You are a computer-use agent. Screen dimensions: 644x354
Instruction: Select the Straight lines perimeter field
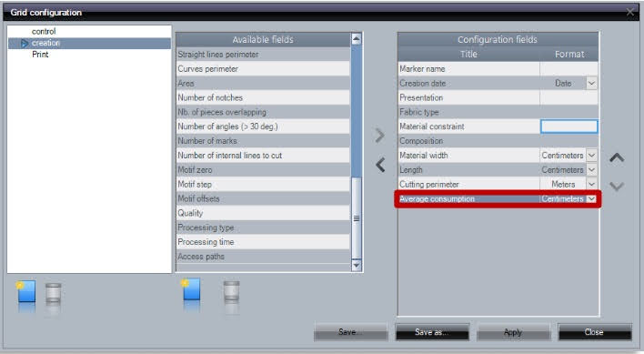click(x=263, y=55)
